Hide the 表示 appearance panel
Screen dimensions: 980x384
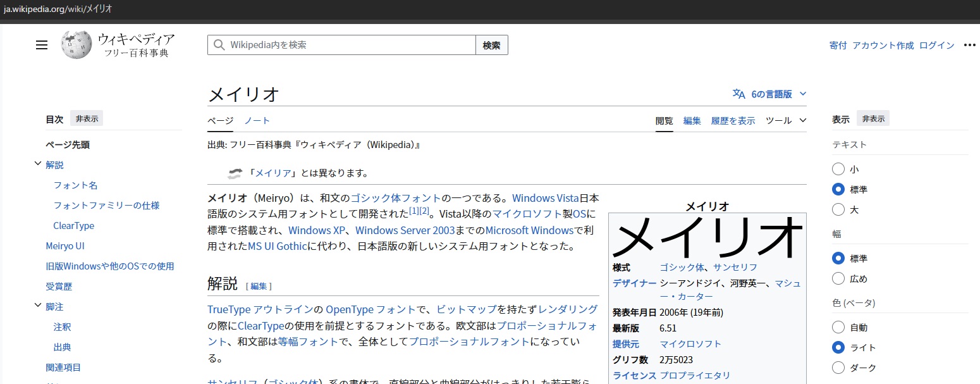tap(873, 118)
